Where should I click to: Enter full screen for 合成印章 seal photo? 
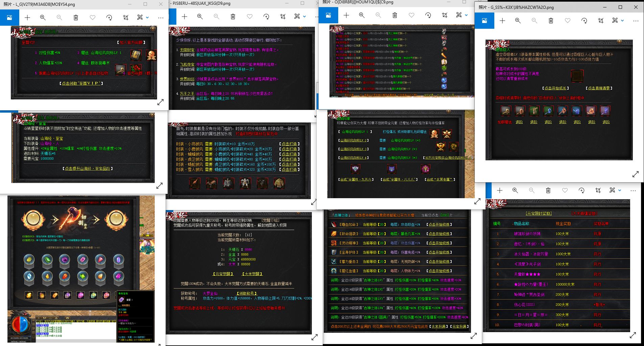[x=477, y=201]
